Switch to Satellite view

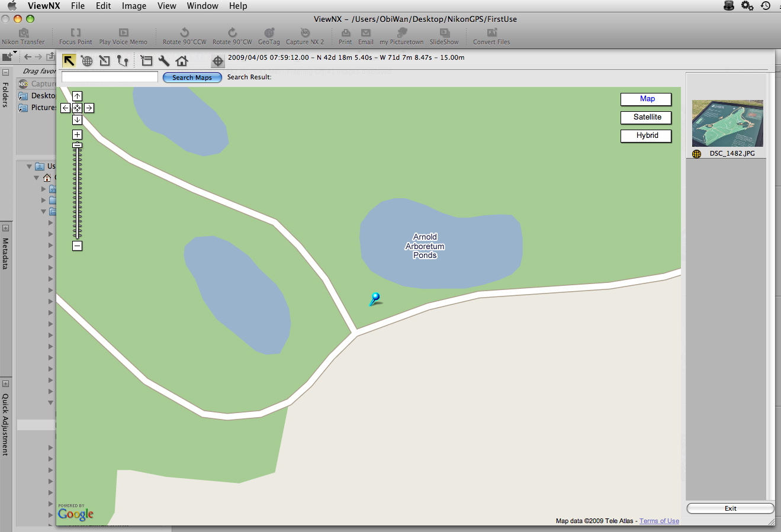click(646, 117)
